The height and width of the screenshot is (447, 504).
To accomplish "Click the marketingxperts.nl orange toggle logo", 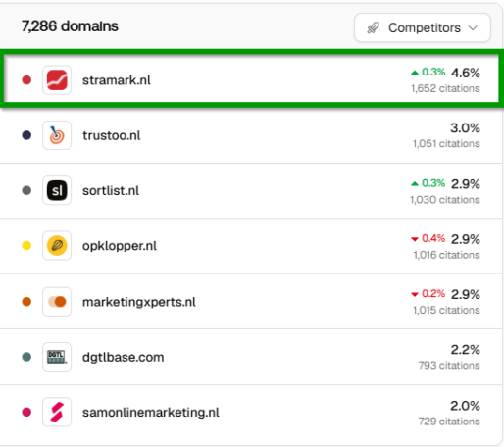I will click(x=57, y=302).
